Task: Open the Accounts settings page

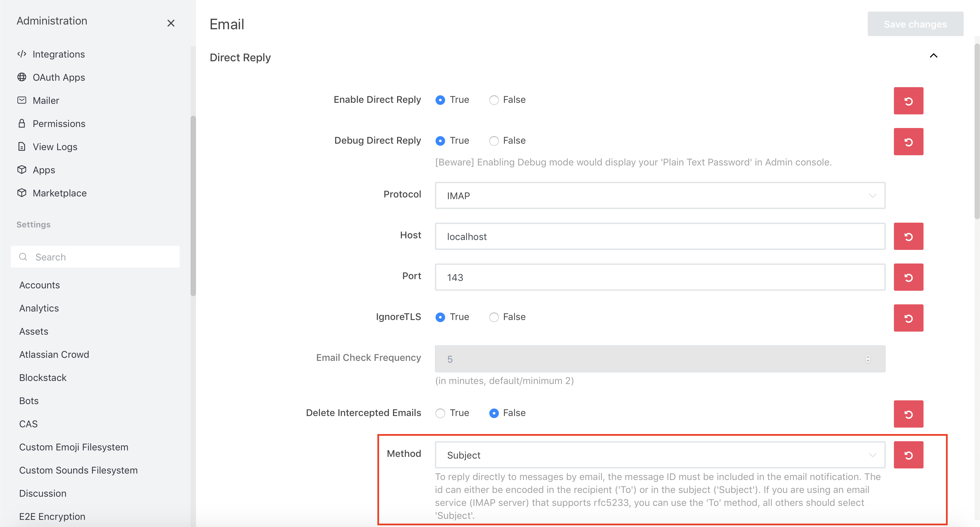Action: coord(39,285)
